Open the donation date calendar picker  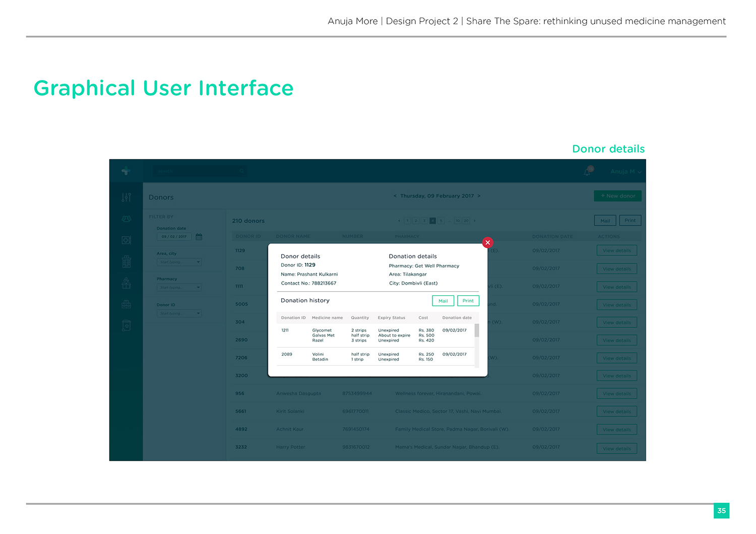click(199, 237)
